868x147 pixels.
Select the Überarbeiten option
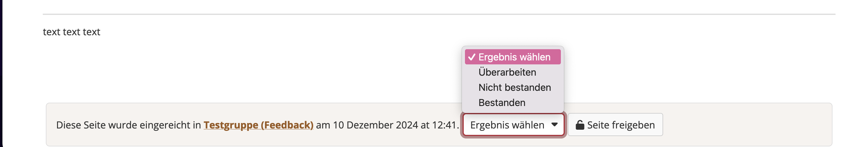click(507, 72)
